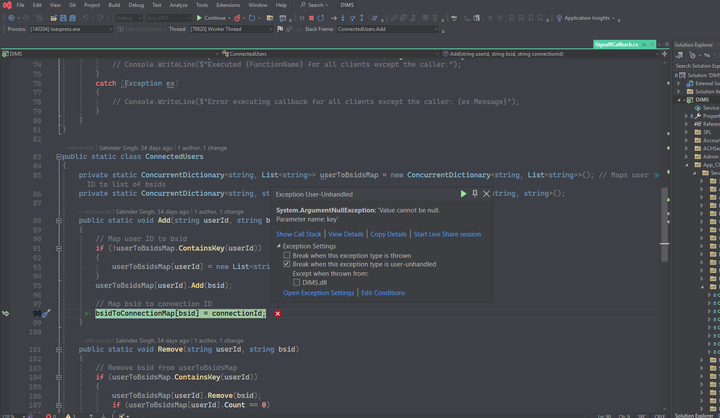Viewport: 720px width, 418px height.
Task: Click the single Save disk icon
Action: tap(63, 18)
